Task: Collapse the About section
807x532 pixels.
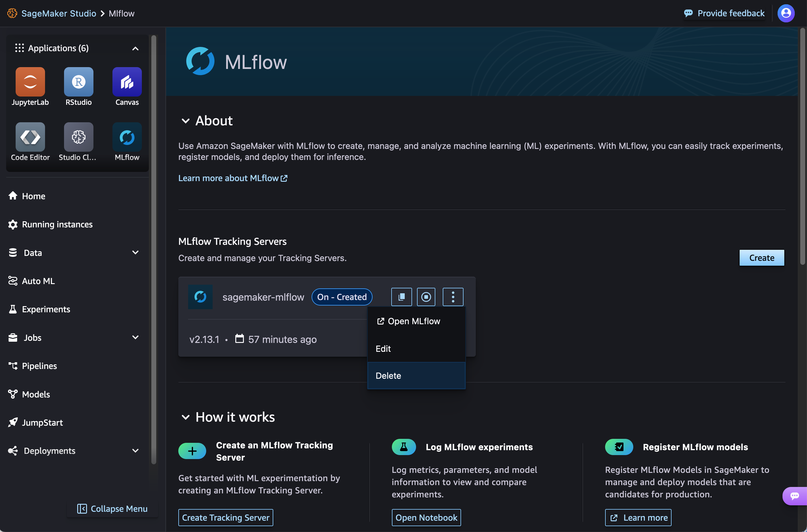Action: point(184,120)
